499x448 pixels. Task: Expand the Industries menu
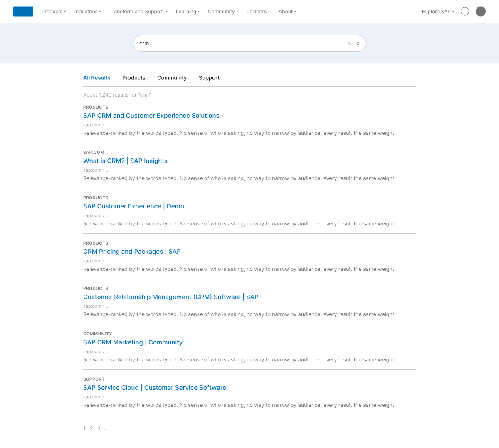pos(88,12)
